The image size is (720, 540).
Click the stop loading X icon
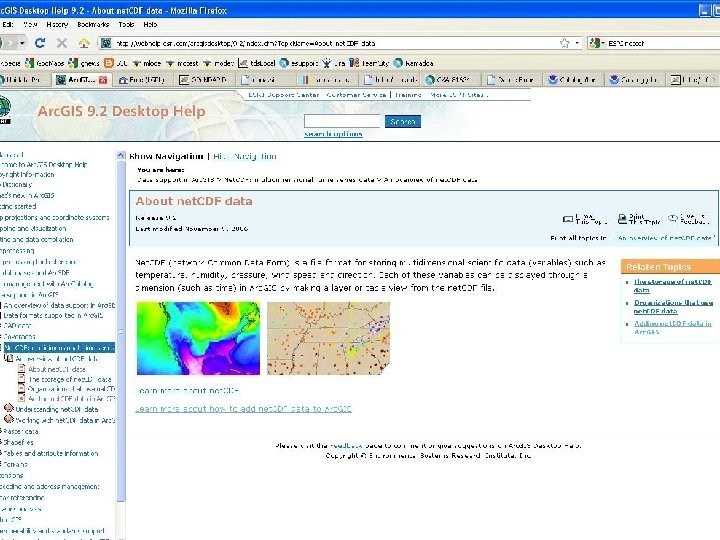pos(62,43)
